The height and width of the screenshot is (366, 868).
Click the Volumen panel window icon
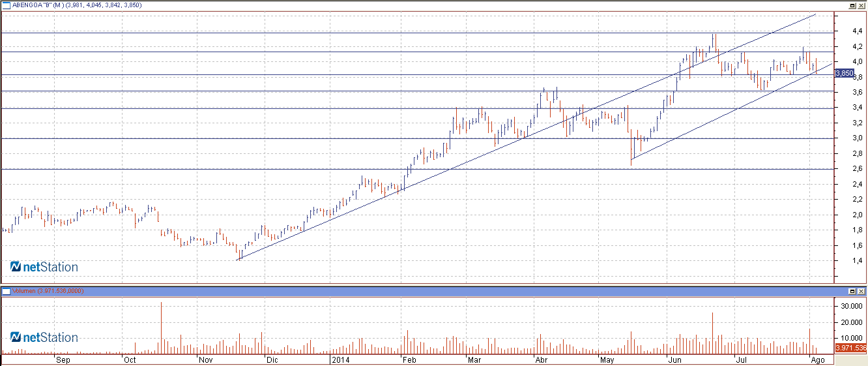coord(6,290)
